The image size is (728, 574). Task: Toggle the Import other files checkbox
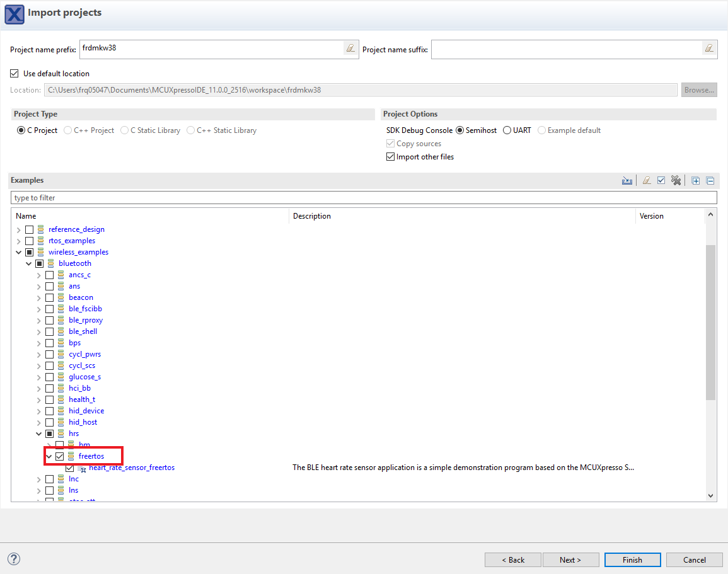coord(391,157)
